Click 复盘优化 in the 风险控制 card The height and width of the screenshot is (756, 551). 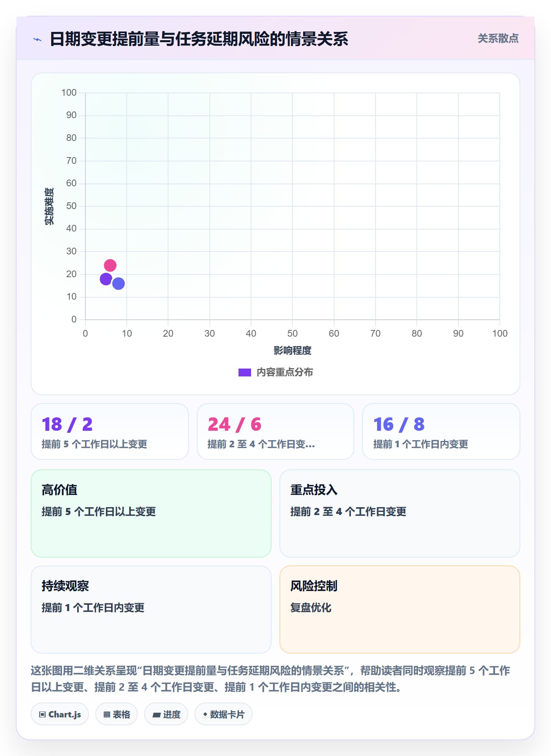(311, 608)
